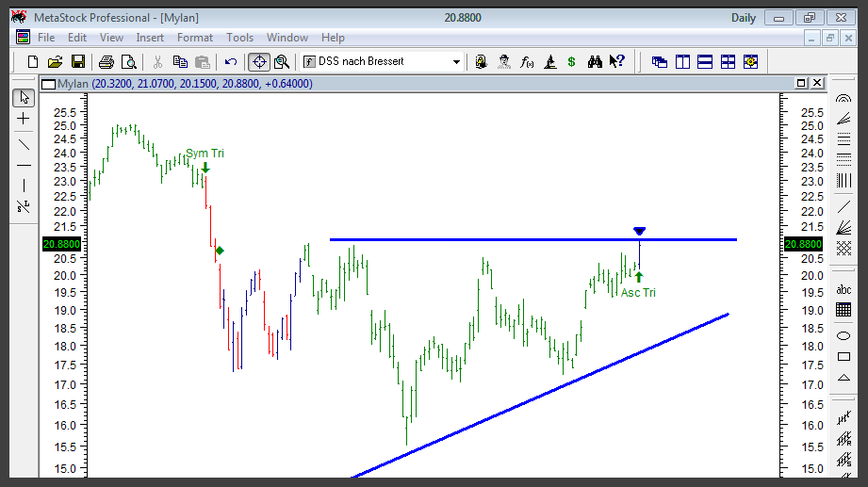Image resolution: width=868 pixels, height=487 pixels.
Task: Select the Gann grid crosshatch tool
Action: (843, 248)
